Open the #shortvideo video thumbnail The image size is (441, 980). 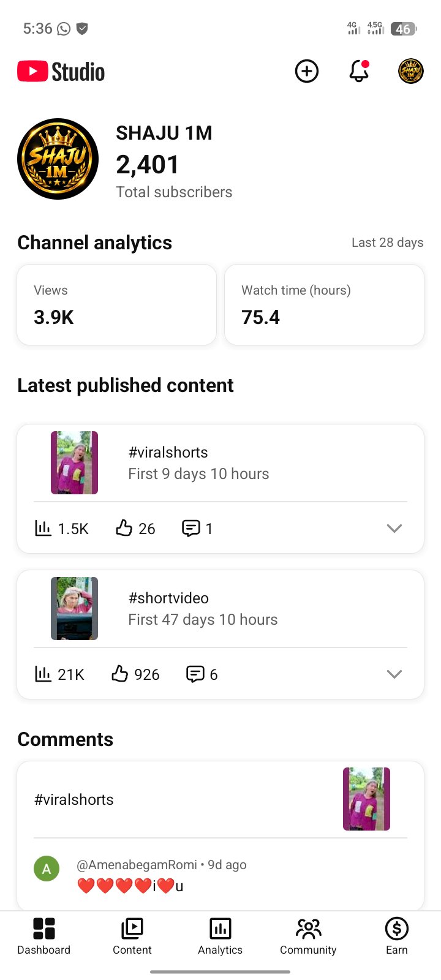pos(74,608)
